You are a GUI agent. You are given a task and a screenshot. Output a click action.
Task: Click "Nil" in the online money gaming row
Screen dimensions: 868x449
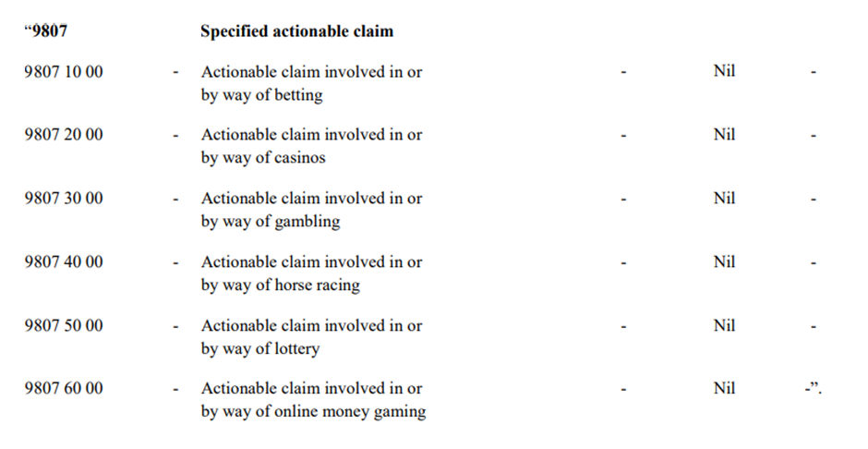click(x=724, y=388)
